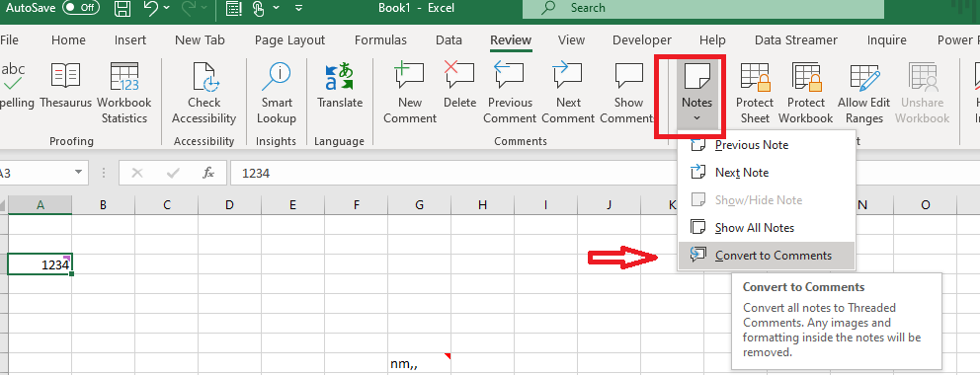Viewport: 980px width, 375px height.
Task: Switch to the Page Layout tab
Action: (290, 39)
